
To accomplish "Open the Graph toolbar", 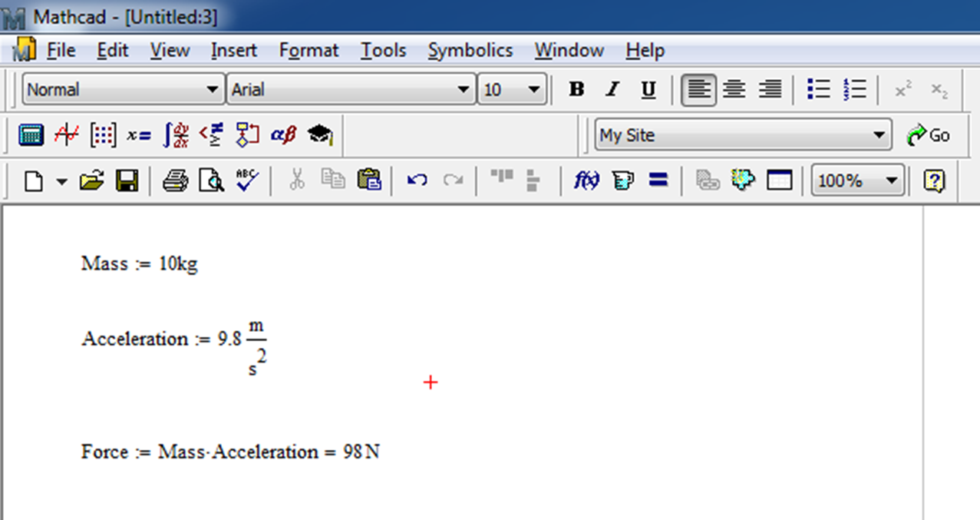I will 68,135.
